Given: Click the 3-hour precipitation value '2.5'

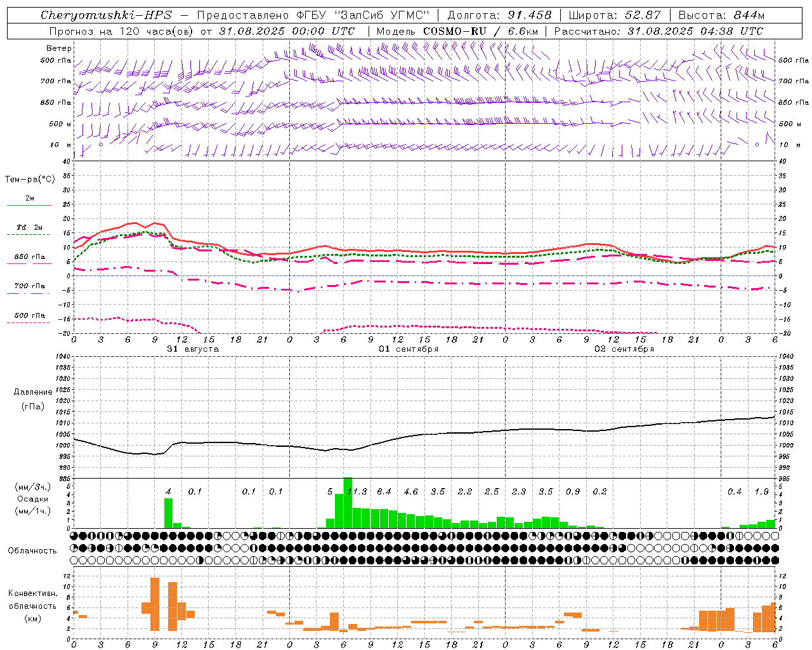Looking at the screenshot, I should [x=492, y=492].
